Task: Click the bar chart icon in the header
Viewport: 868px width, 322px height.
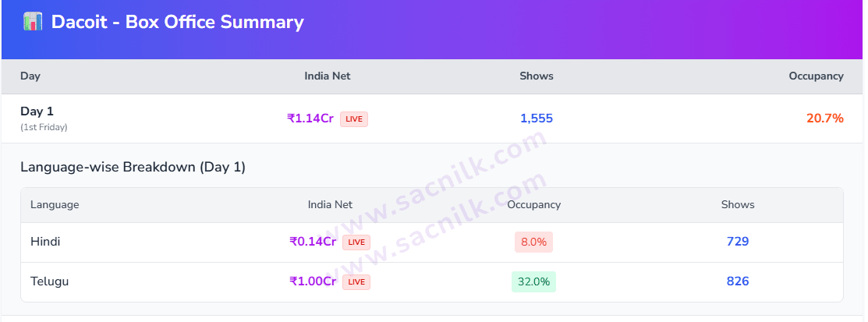Action: pos(32,22)
